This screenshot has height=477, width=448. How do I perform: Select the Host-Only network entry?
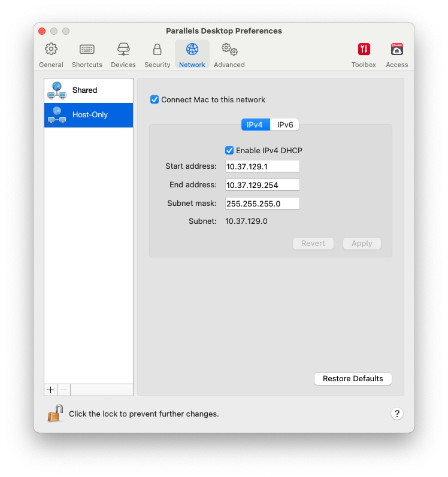pyautogui.click(x=89, y=115)
